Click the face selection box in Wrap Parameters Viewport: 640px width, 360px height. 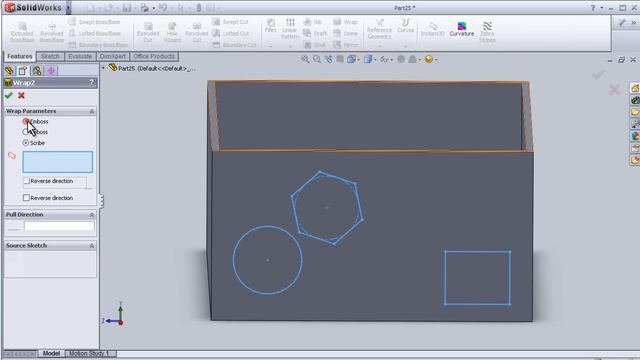pyautogui.click(x=58, y=162)
